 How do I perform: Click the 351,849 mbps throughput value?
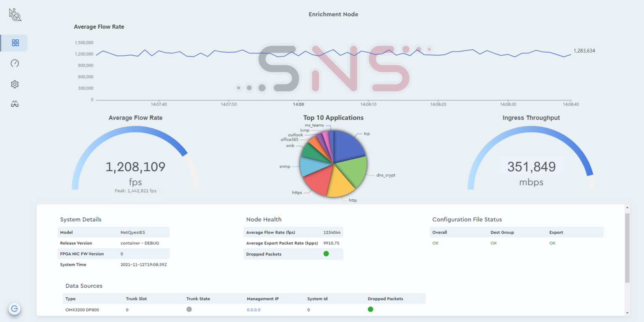point(531,167)
